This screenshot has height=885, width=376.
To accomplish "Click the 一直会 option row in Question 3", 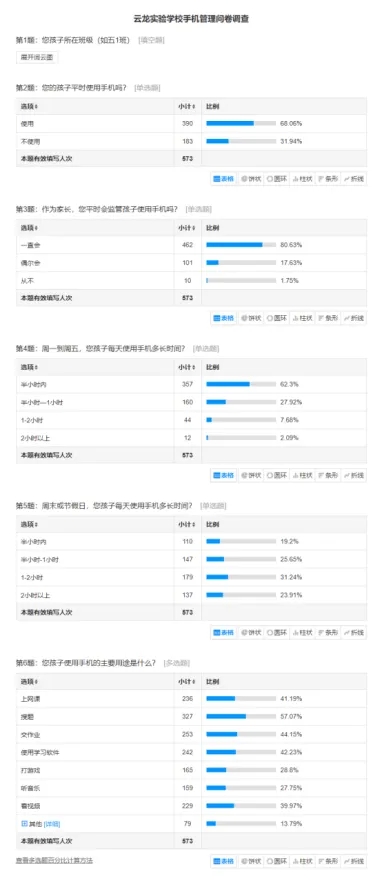I will click(191, 245).
